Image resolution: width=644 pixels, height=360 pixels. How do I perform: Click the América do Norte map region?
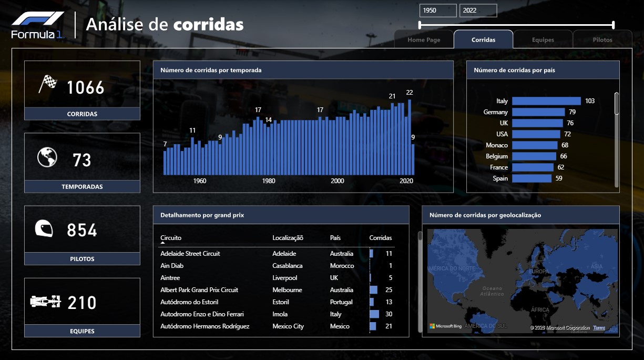coord(451,268)
